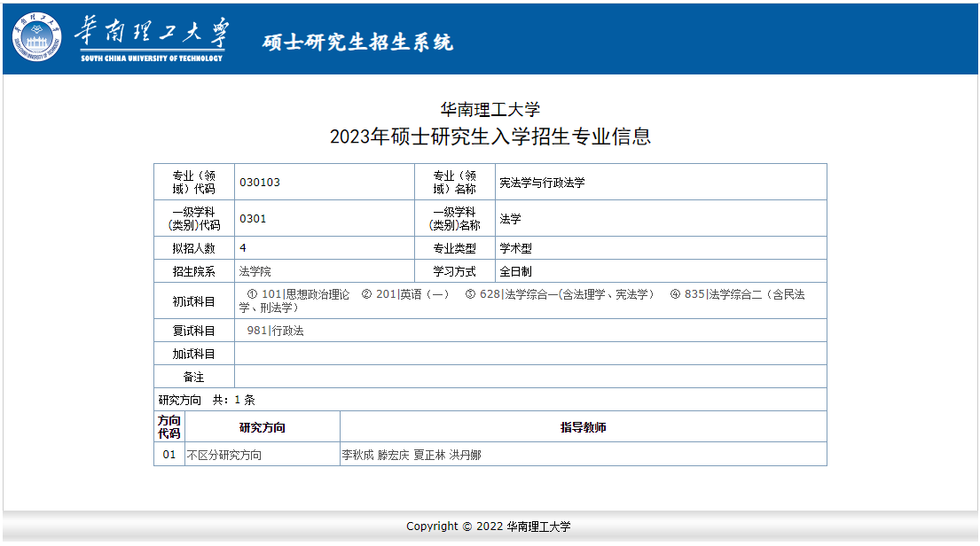Click the 专业（领域）名称 label cell
The image size is (980, 546).
click(x=454, y=182)
